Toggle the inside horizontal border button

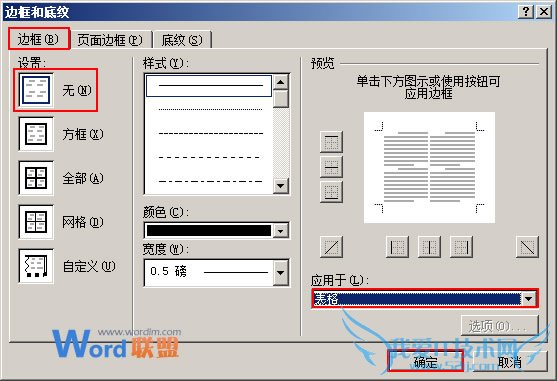(x=331, y=167)
